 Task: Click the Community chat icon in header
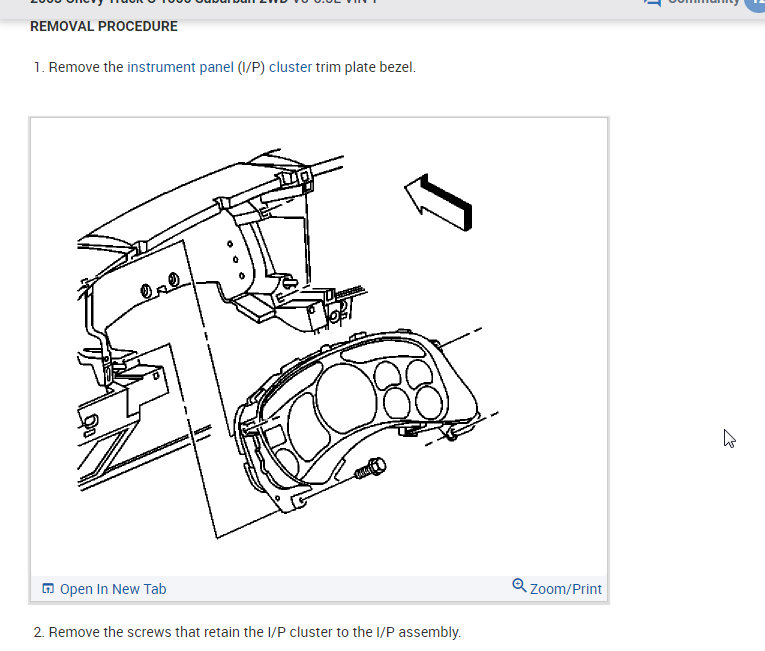(652, 2)
